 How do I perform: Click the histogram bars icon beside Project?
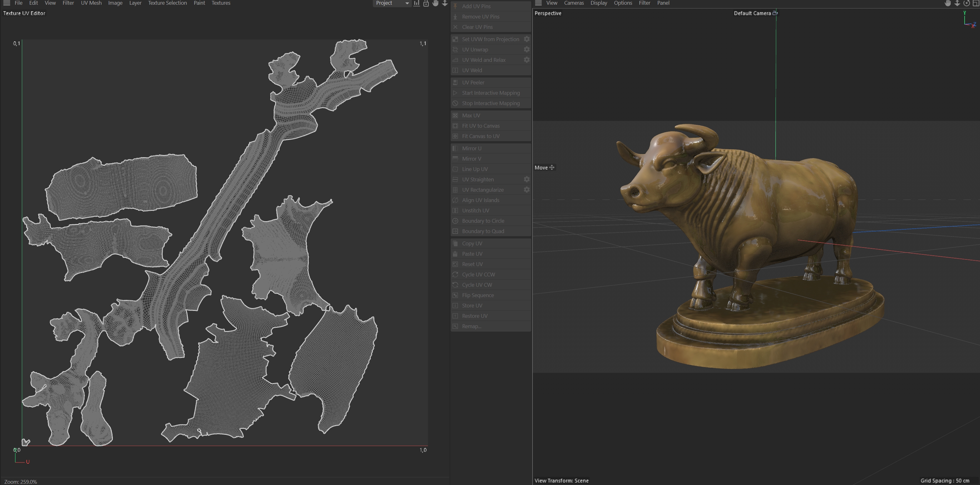(x=417, y=3)
